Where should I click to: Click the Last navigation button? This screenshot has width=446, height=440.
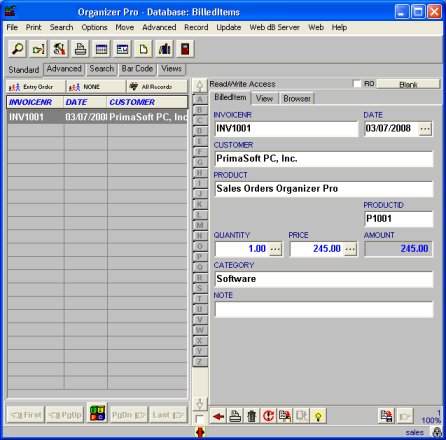168,415
